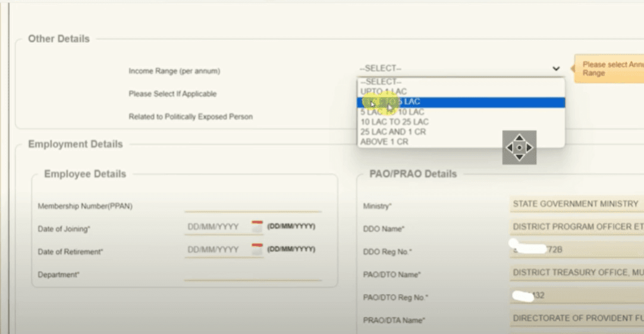
Task: Click the Ministry field showing State Government Ministry
Action: pyautogui.click(x=576, y=204)
